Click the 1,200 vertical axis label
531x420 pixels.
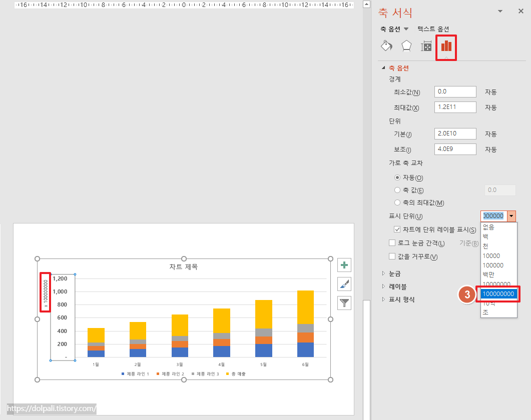60,278
